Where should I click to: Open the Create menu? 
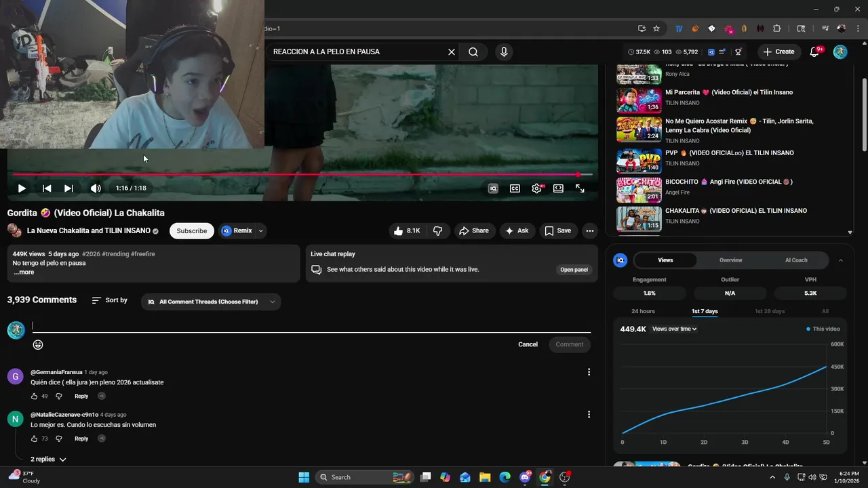point(778,52)
